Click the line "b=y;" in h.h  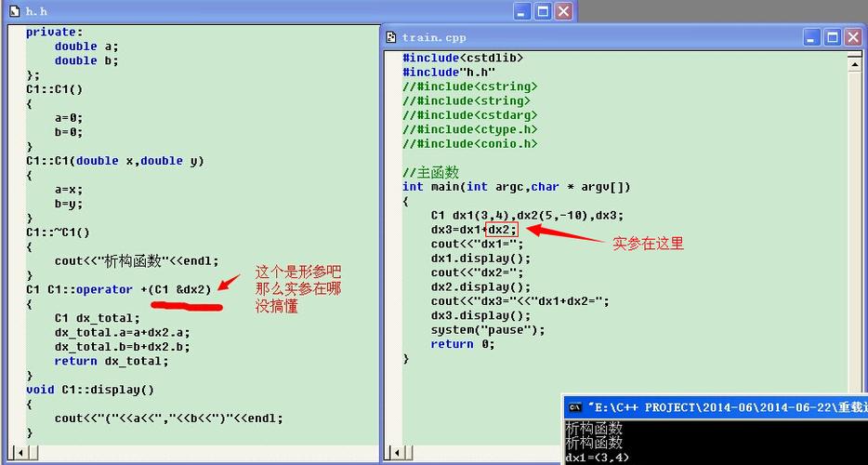point(69,204)
